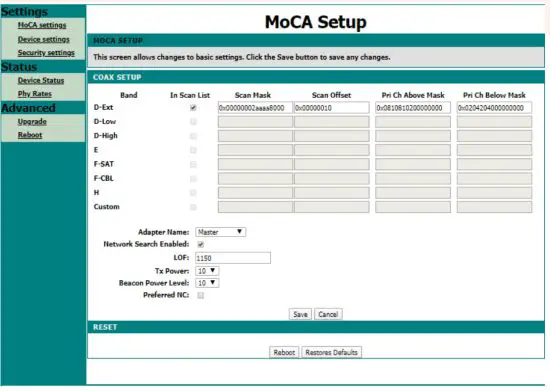The image size is (550, 391).
Task: Click D-Ext Pri Ch Above Mask field
Action: click(x=413, y=108)
